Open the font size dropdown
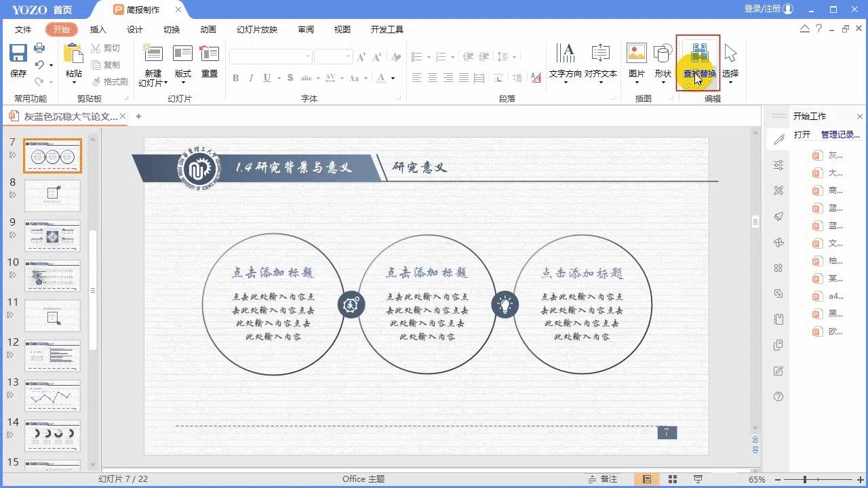This screenshot has width=868, height=488. 346,57
